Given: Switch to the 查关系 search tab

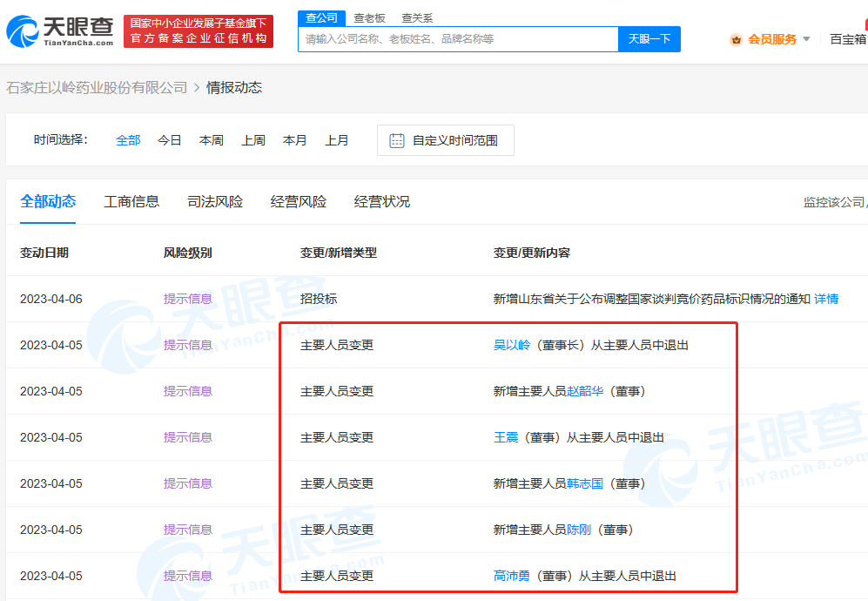Looking at the screenshot, I should 417,18.
